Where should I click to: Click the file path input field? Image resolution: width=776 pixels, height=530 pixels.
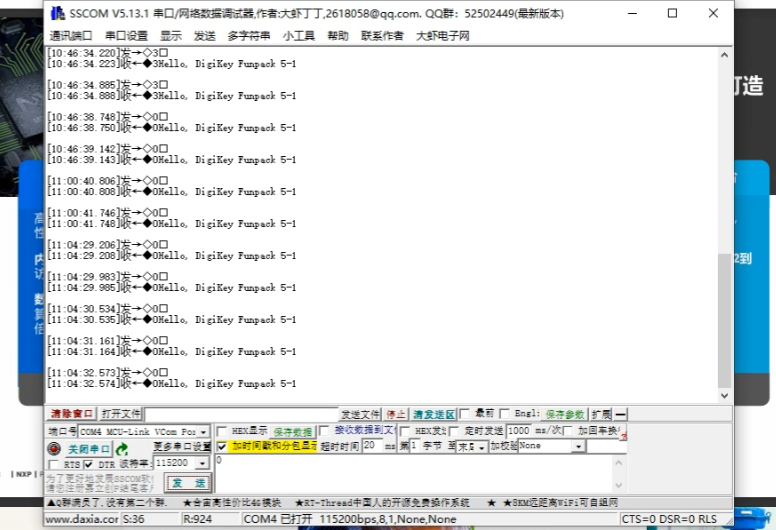(242, 414)
